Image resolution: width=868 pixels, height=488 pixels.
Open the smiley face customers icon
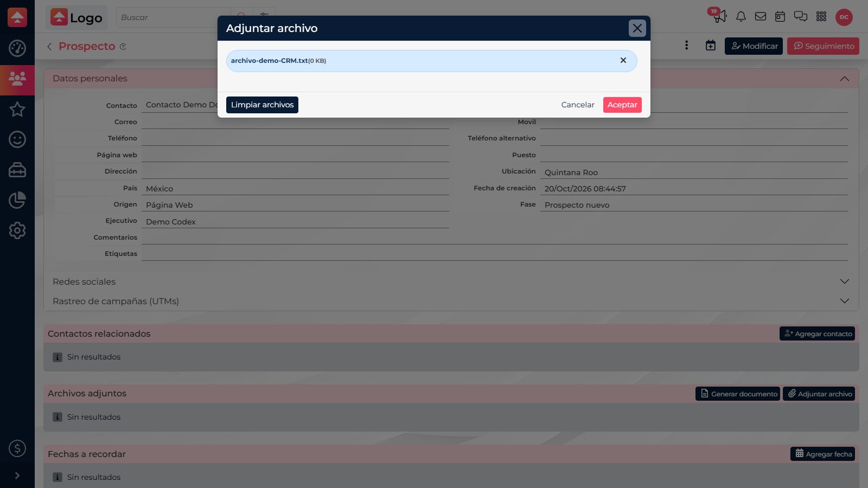coord(17,139)
